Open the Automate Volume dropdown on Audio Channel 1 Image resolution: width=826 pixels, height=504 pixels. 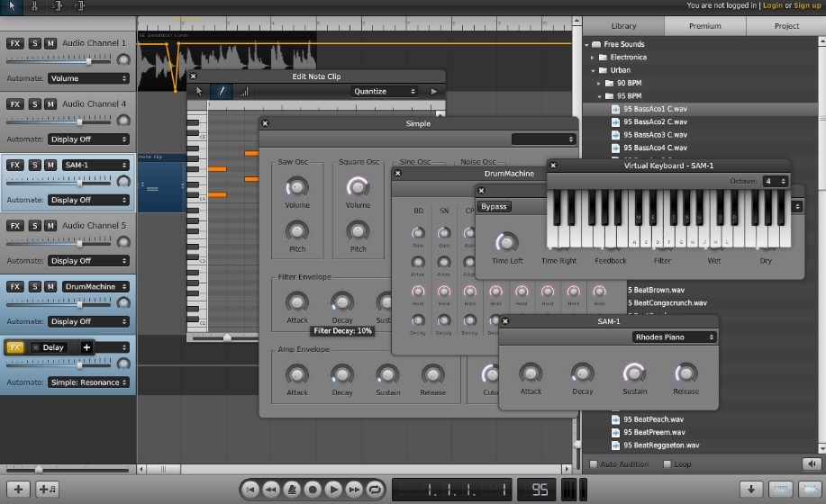88,78
